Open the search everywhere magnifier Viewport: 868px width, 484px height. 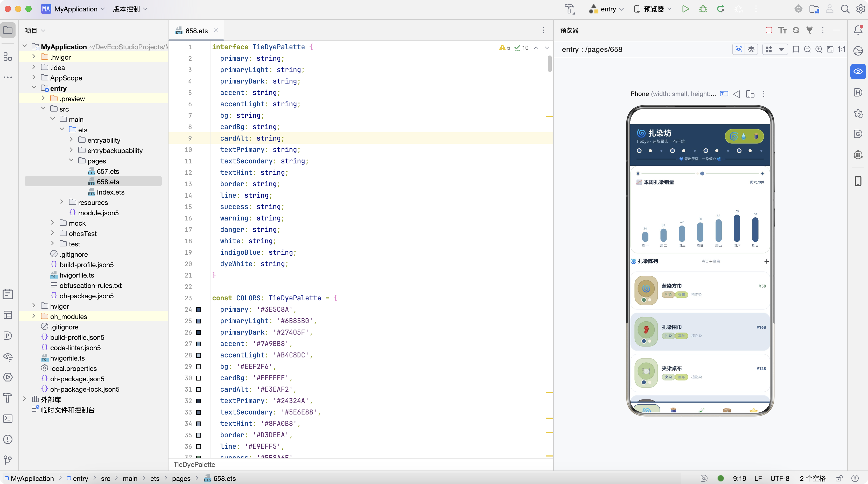point(845,9)
